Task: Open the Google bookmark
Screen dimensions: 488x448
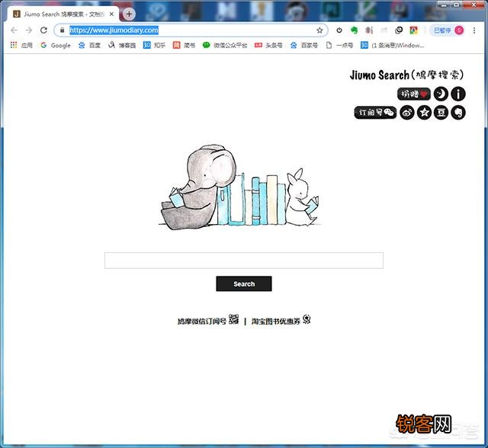Action: (x=56, y=46)
